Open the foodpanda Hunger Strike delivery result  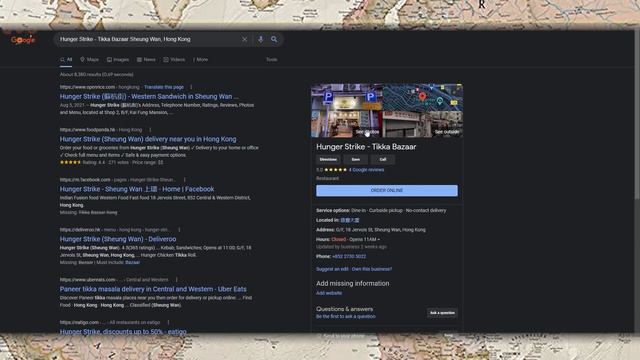click(148, 139)
